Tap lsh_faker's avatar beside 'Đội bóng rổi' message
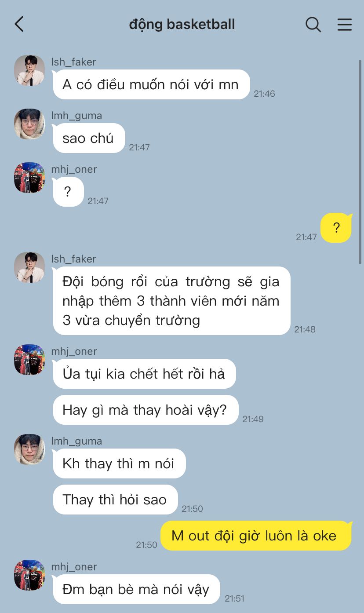This screenshot has height=613, width=364. [x=29, y=267]
